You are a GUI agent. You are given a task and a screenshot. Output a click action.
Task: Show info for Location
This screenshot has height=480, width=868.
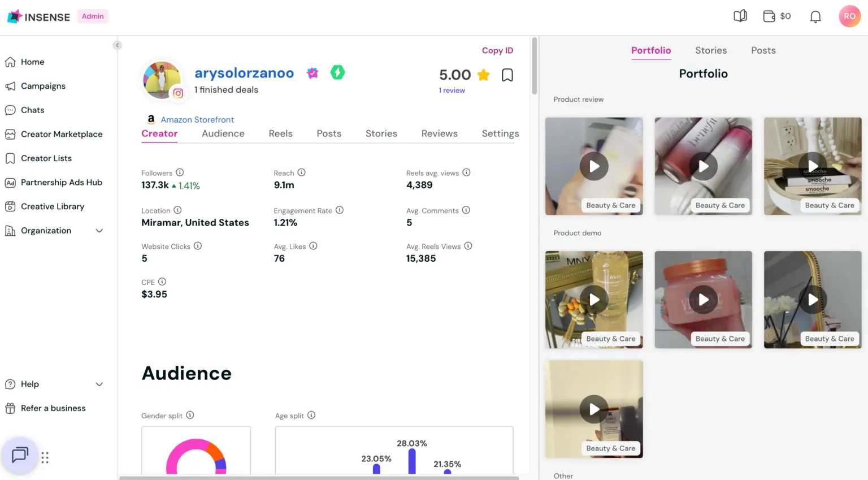[x=177, y=210]
